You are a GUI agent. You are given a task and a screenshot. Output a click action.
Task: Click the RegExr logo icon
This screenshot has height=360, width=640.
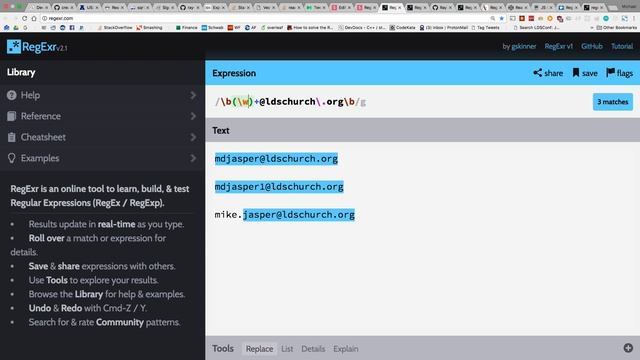pyautogui.click(x=13, y=47)
